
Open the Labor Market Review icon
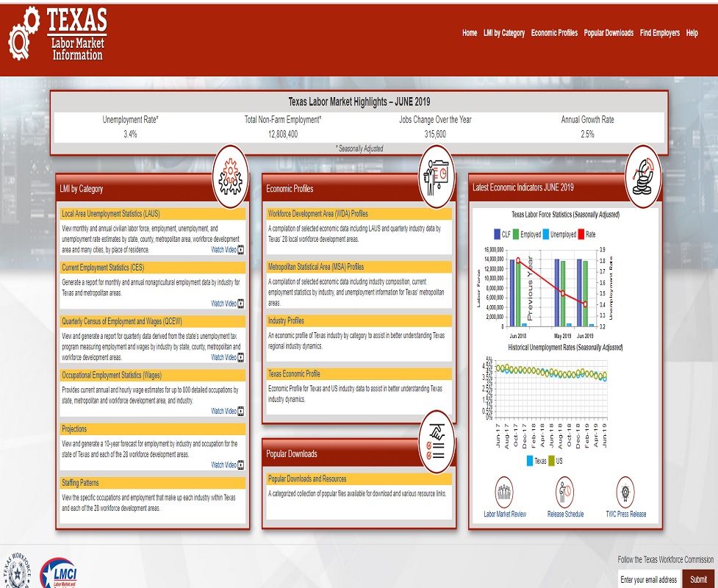504,492
